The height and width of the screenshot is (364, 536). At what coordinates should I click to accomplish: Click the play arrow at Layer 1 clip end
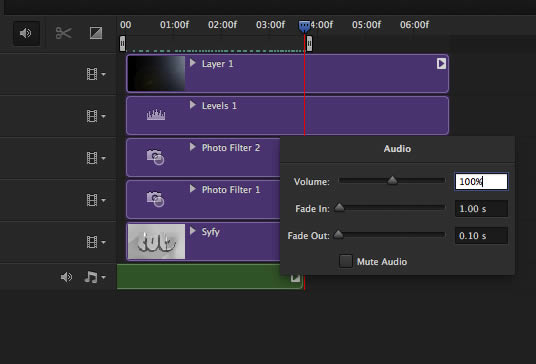point(441,64)
